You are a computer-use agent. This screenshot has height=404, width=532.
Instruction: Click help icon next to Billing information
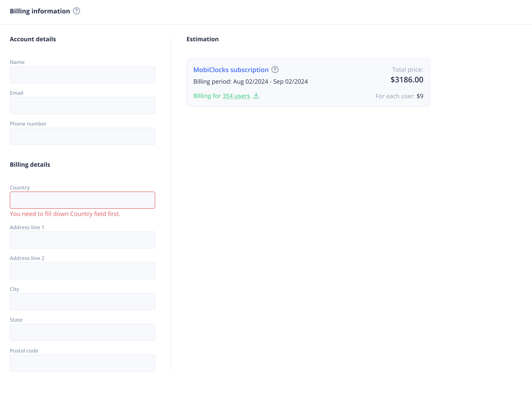pos(76,11)
